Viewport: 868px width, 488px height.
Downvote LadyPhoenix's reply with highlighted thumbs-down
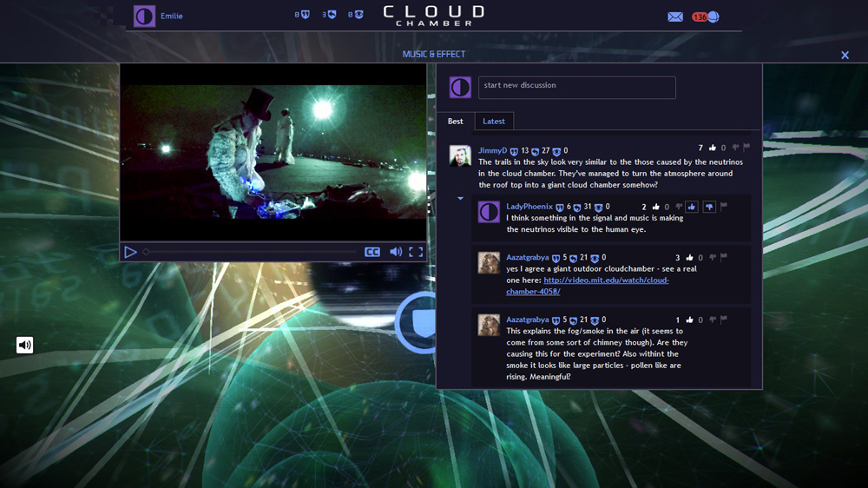click(x=709, y=207)
